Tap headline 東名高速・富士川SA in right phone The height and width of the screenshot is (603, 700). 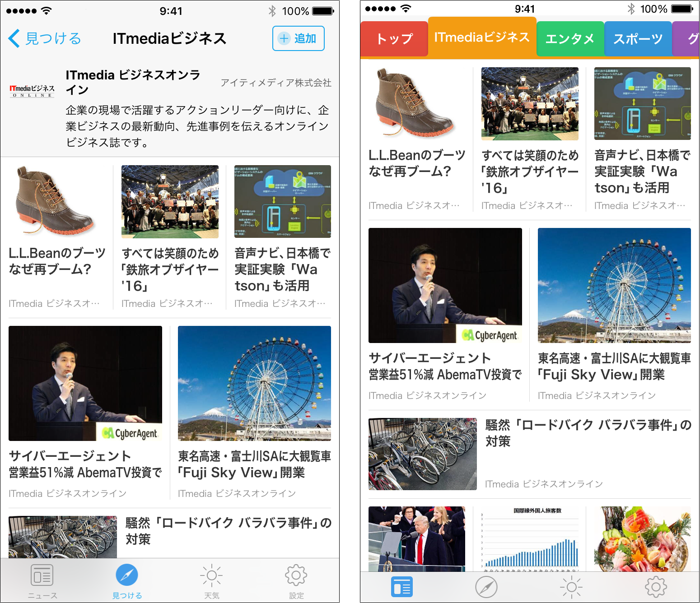tap(614, 366)
